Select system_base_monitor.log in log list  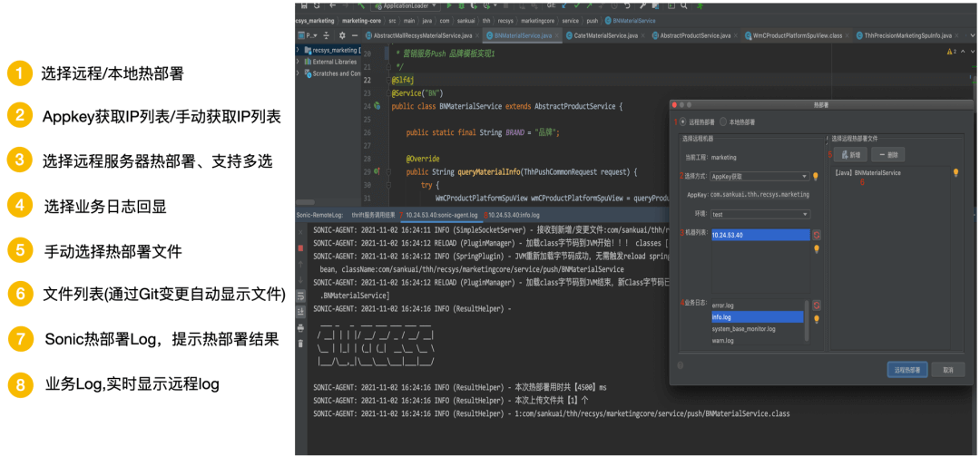pos(758,328)
